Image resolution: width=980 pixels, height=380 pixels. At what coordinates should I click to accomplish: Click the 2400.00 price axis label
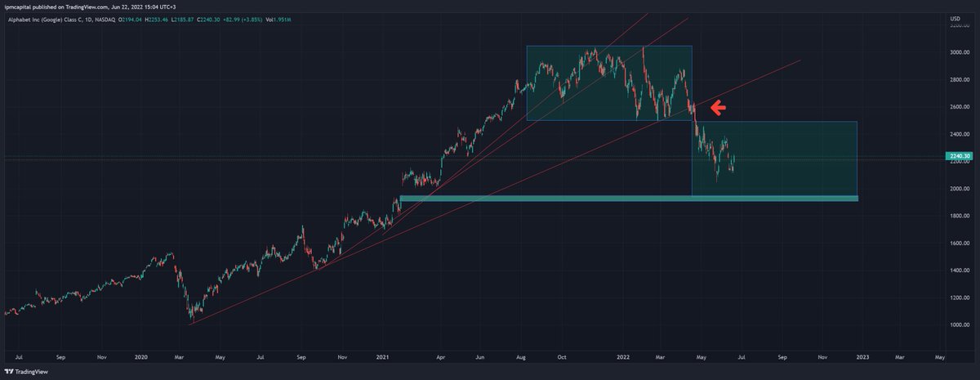958,134
